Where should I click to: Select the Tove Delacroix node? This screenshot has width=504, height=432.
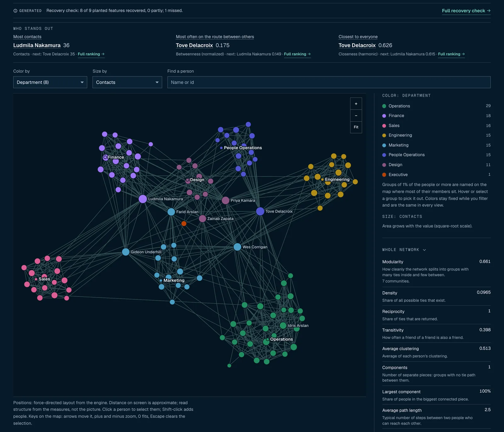point(260,211)
